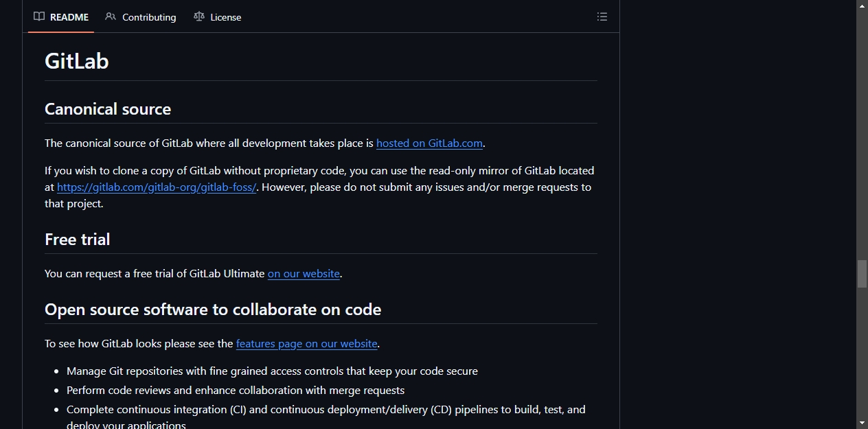Click the book icon beside README
The image size is (868, 429).
click(x=39, y=16)
